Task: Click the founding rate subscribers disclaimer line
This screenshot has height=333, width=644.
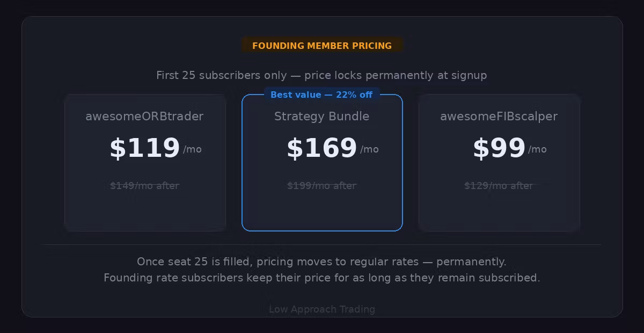Action: tap(322, 278)
